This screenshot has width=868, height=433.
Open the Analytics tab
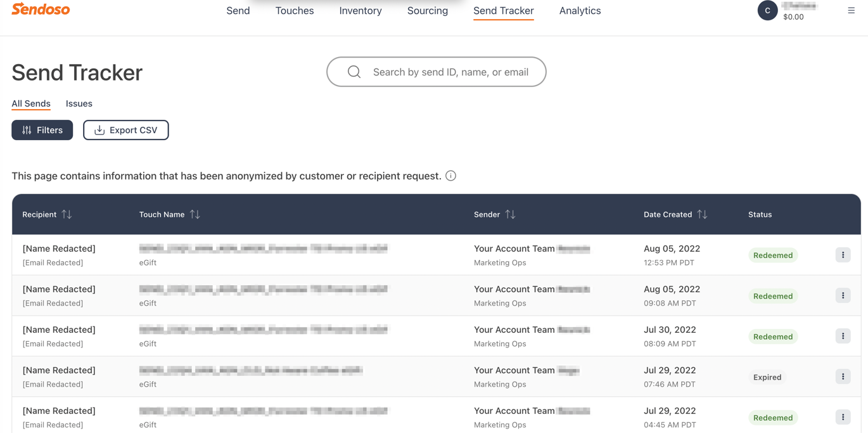click(x=580, y=11)
